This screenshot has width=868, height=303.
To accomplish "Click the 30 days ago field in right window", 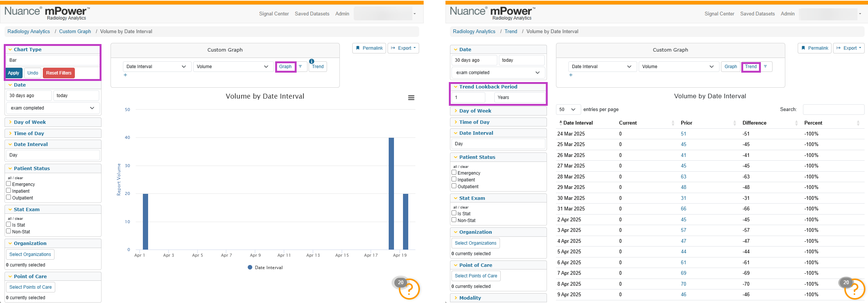I will pyautogui.click(x=474, y=60).
